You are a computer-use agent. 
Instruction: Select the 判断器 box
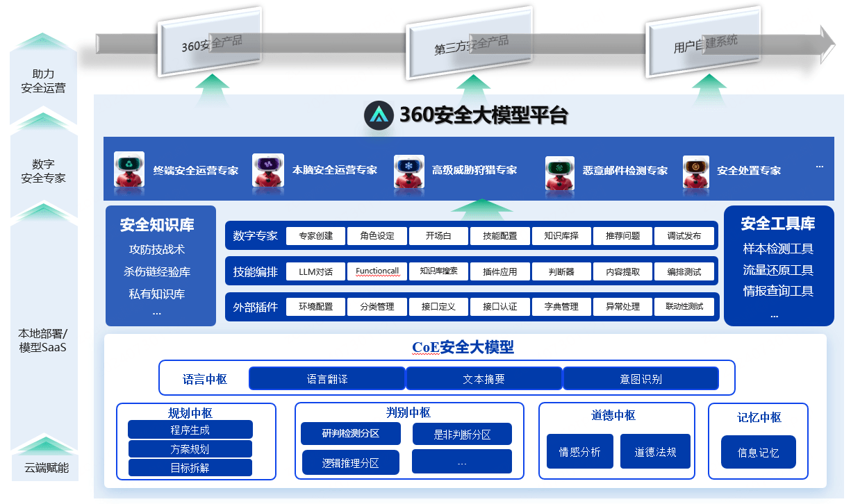561,271
